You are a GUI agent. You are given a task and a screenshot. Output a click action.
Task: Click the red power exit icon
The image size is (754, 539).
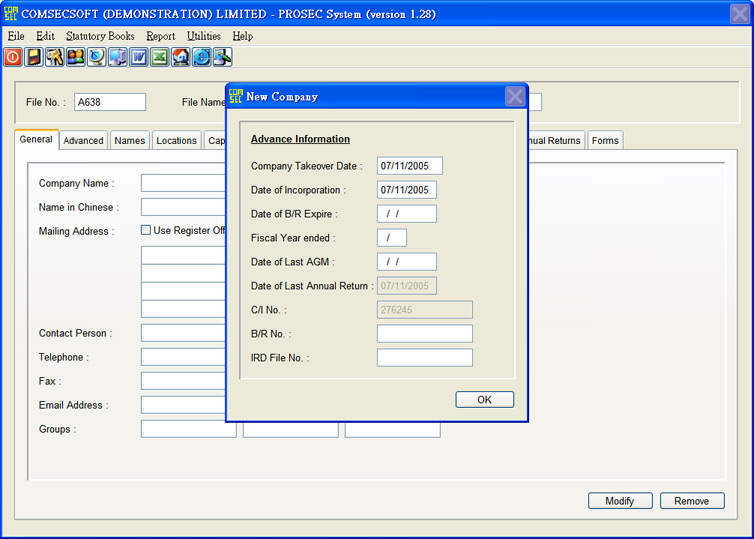[13, 57]
